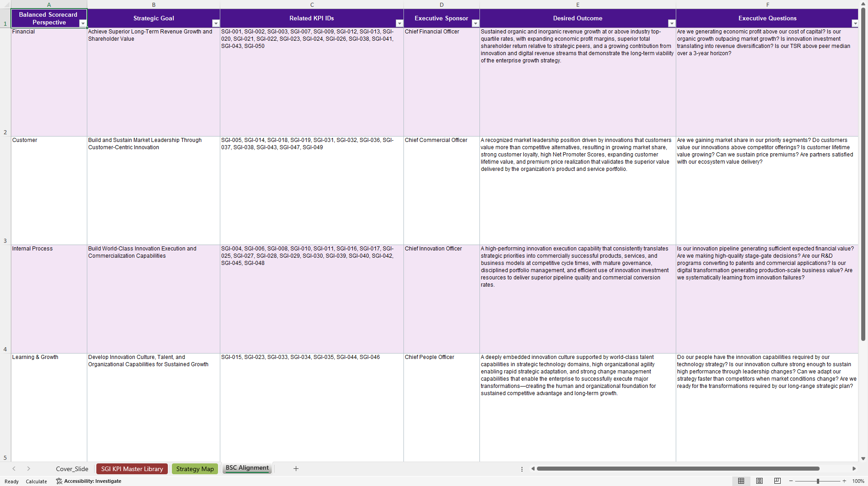Image resolution: width=868 pixels, height=486 pixels.
Task: Select KPI IDs cell starting SGI-005
Action: pos(312,191)
